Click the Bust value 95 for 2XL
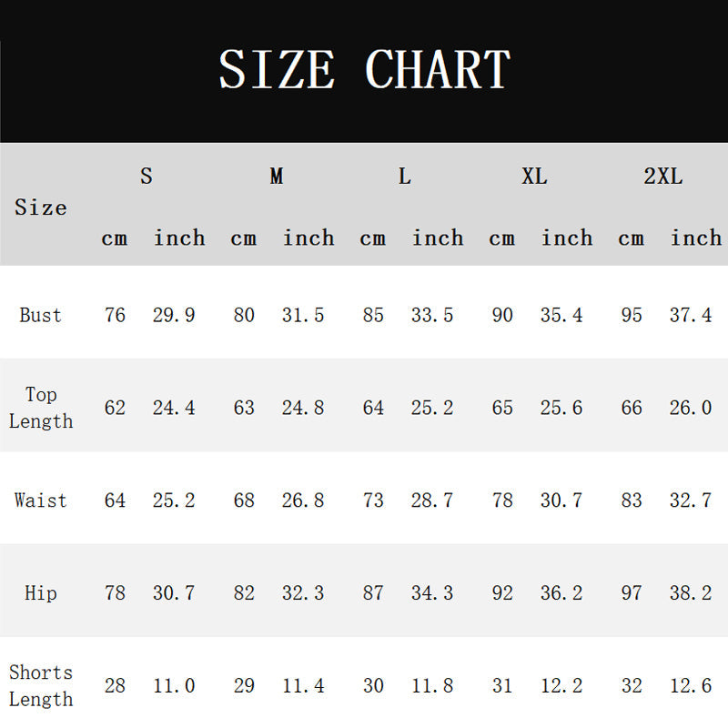Image resolution: width=728 pixels, height=728 pixels. point(632,315)
